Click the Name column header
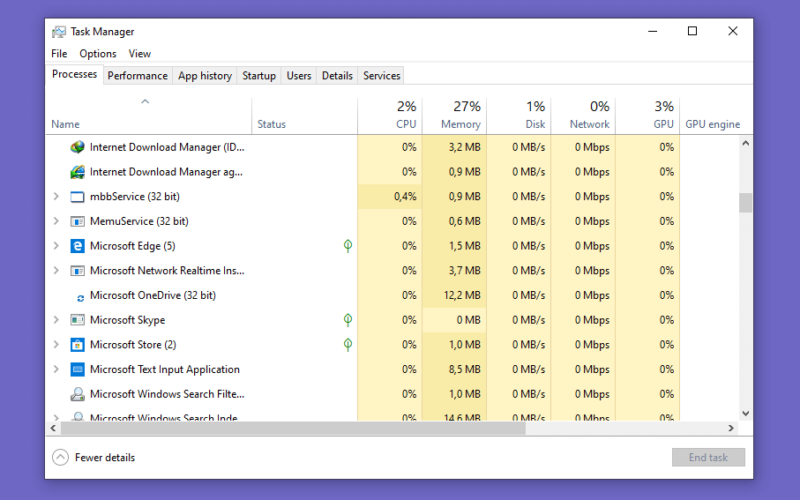 [65, 124]
